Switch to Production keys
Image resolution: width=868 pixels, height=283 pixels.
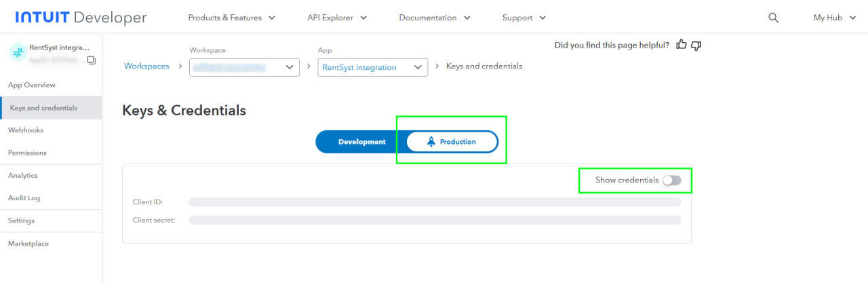point(452,142)
